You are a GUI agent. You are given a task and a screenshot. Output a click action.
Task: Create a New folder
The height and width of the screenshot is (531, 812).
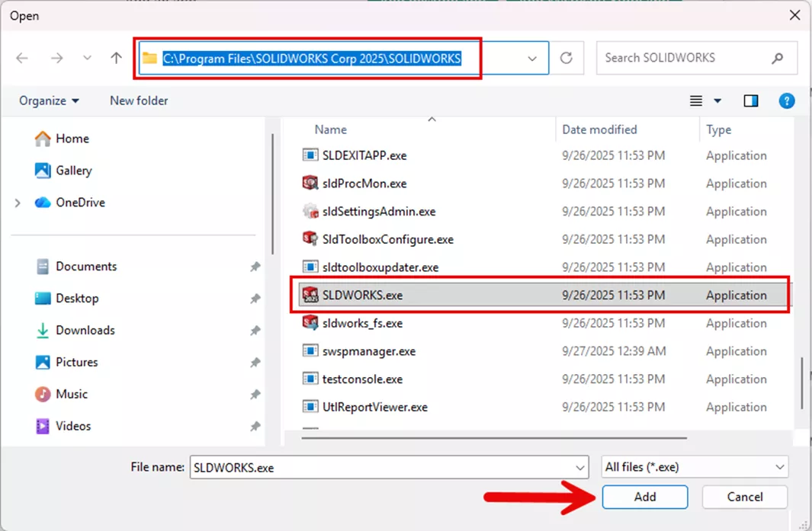click(x=139, y=100)
